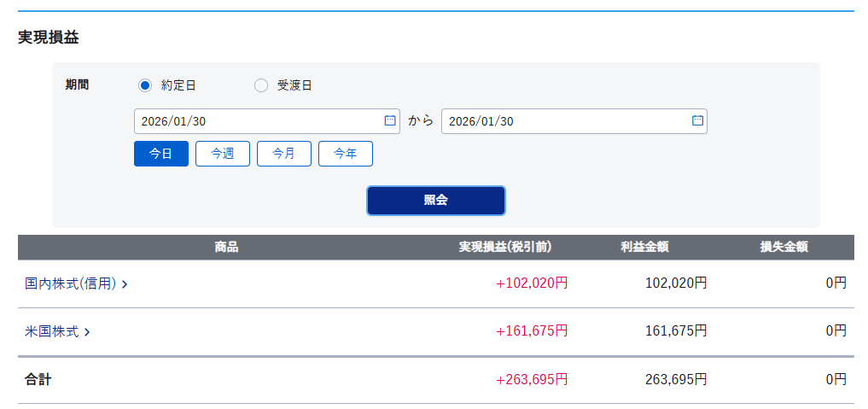Screen dimensions: 868x409
Task: Click the 損失金額 column header
Action: pos(784,248)
